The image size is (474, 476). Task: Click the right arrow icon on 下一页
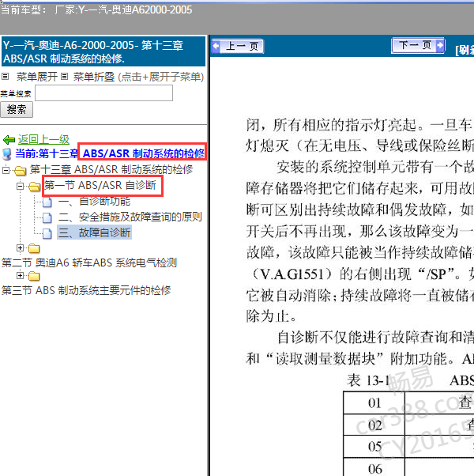coord(440,46)
